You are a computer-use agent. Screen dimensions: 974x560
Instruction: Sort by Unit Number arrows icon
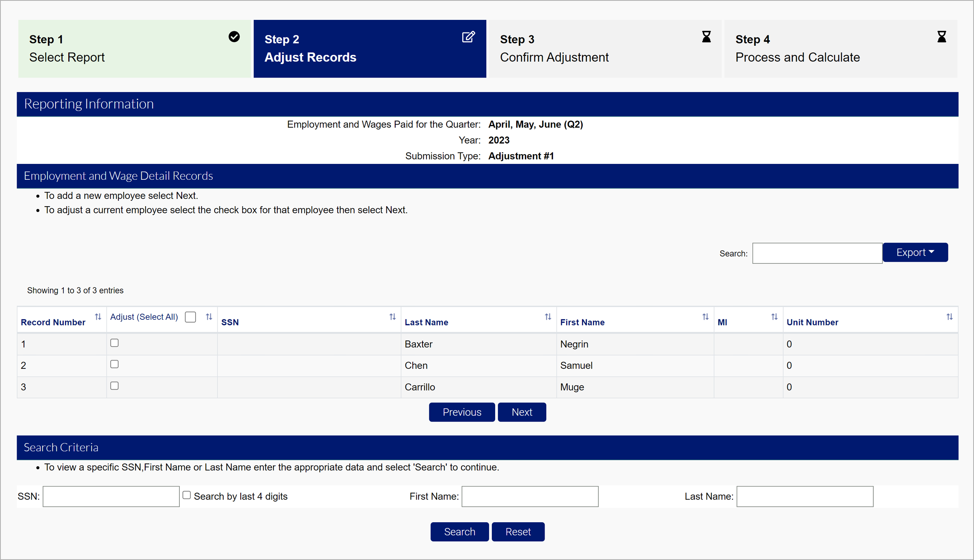[x=949, y=317]
